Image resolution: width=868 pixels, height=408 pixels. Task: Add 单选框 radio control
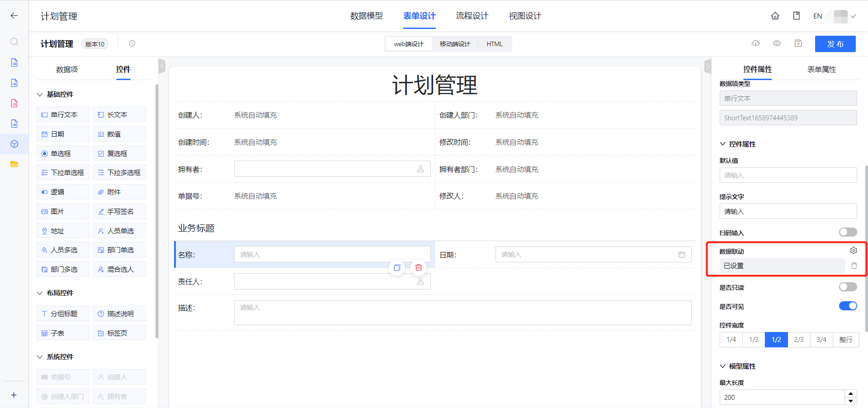pyautogui.click(x=63, y=154)
